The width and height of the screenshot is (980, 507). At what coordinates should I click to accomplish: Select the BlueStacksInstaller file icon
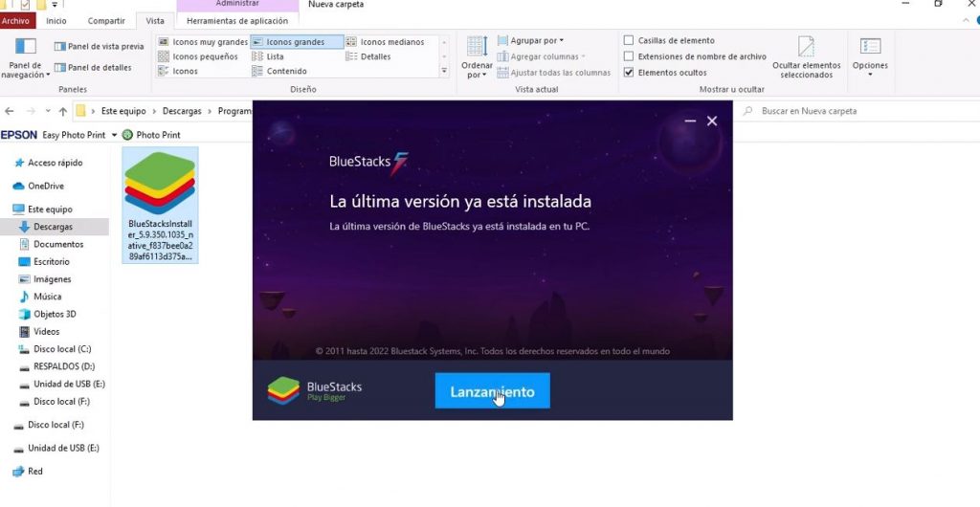pos(161,187)
